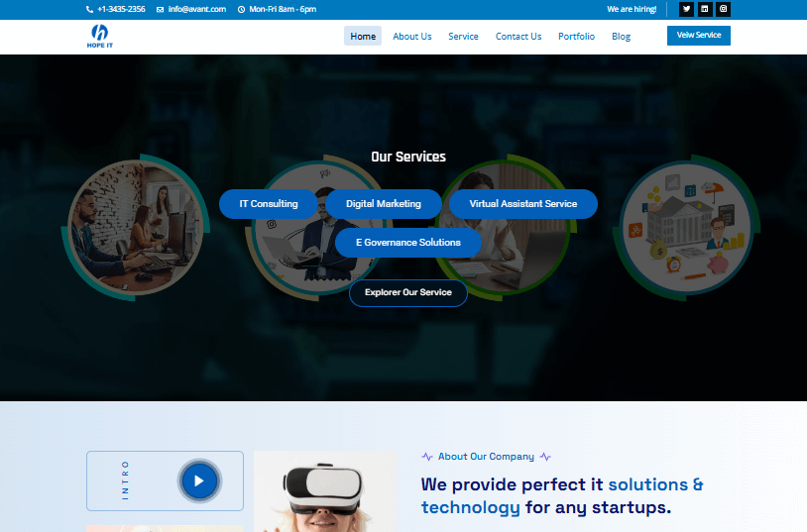The image size is (807, 532).
Task: Click the clock icon beside Mon-Fri hours
Action: [241, 9]
